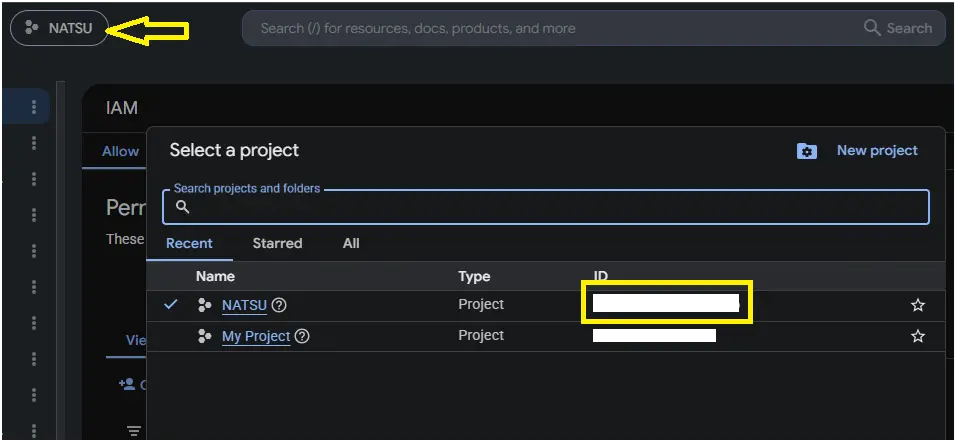
Task: Click the Name column header
Action: 215,276
